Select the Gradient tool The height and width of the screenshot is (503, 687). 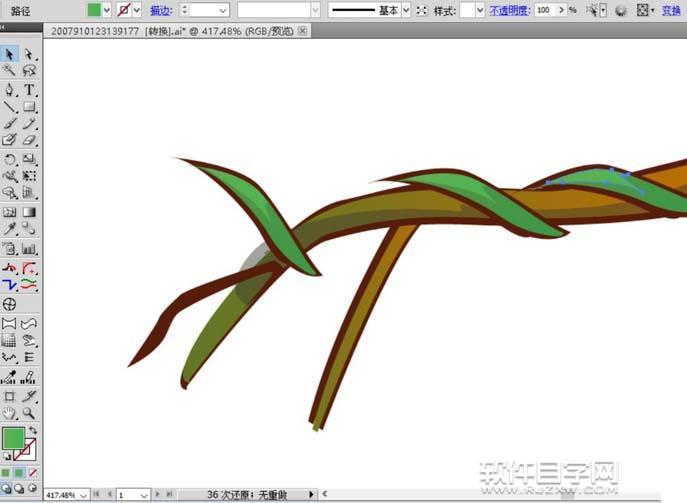[29, 212]
